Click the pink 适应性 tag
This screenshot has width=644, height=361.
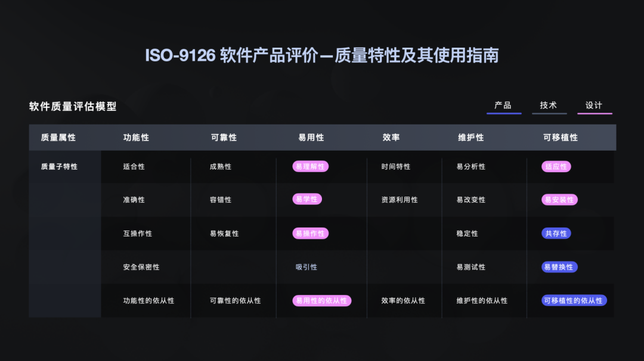pyautogui.click(x=556, y=167)
